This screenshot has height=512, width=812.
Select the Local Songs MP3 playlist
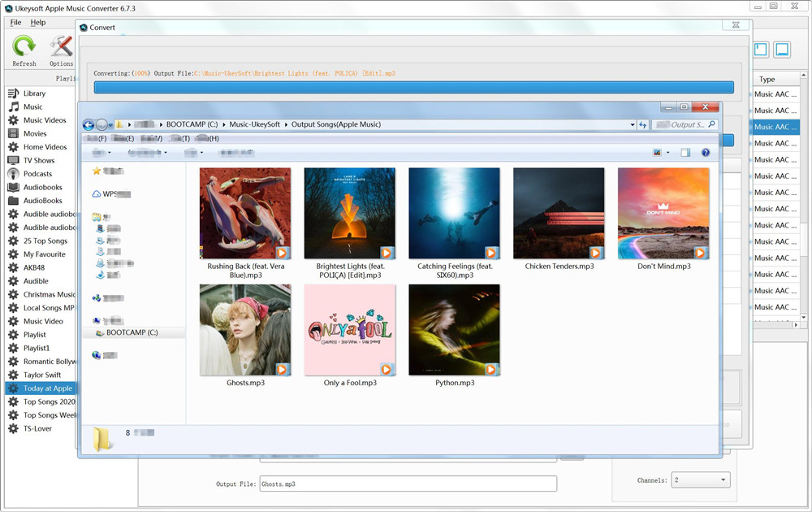[48, 308]
